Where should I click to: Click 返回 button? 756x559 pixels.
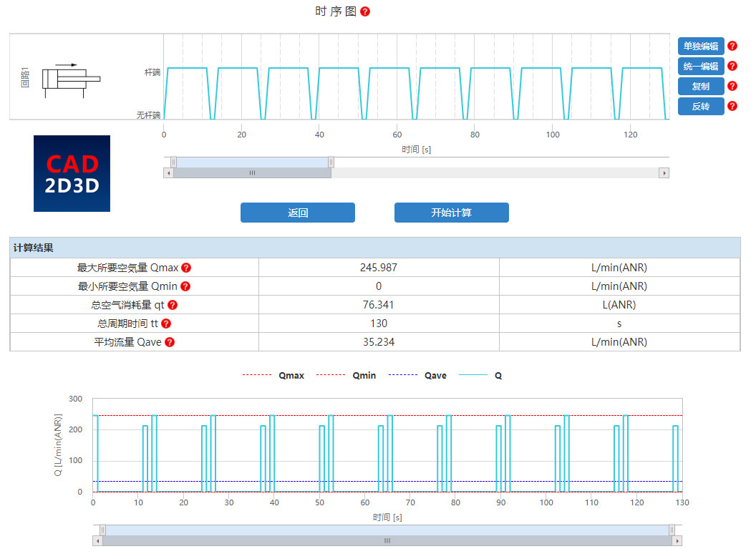(x=298, y=213)
